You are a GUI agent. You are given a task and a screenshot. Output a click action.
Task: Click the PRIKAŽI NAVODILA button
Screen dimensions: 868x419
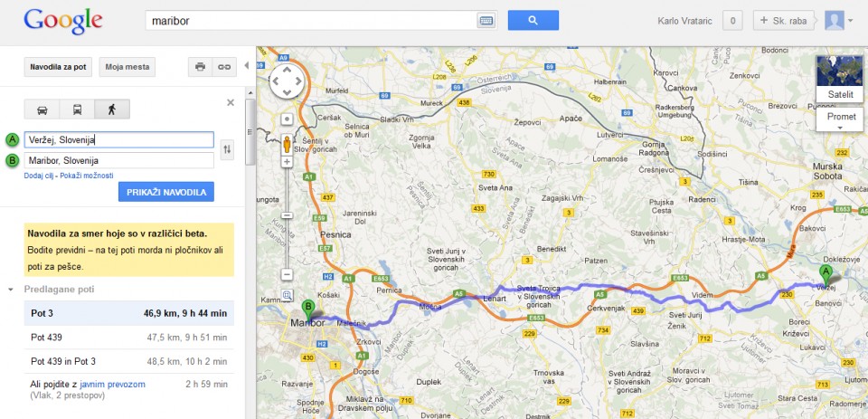[166, 192]
